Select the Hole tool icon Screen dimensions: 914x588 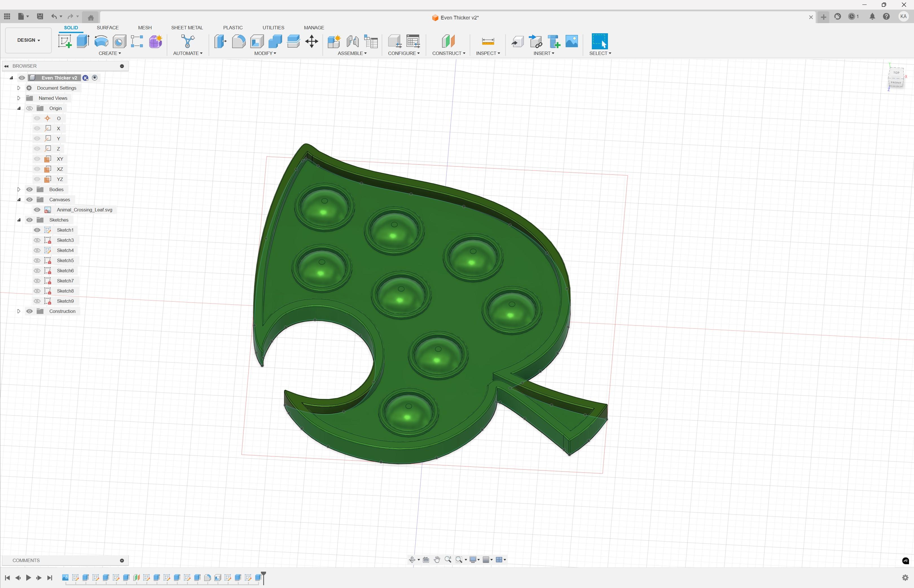point(119,41)
